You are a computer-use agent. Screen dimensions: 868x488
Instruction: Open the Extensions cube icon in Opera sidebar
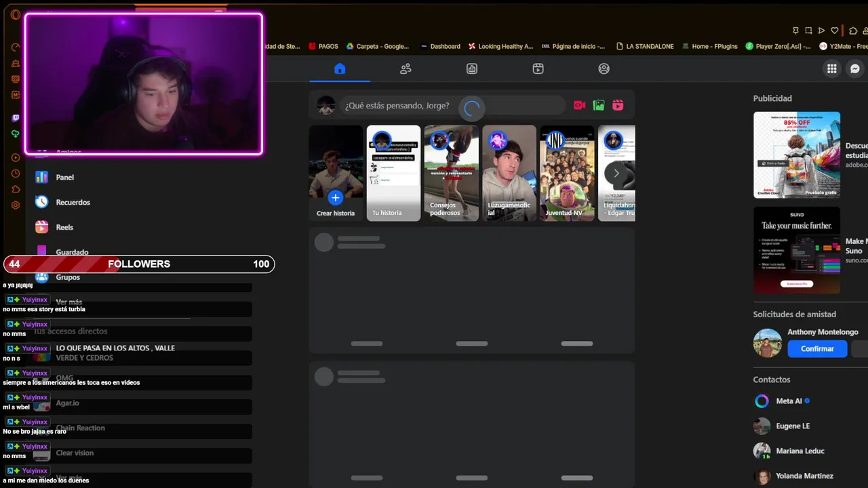[x=16, y=189]
